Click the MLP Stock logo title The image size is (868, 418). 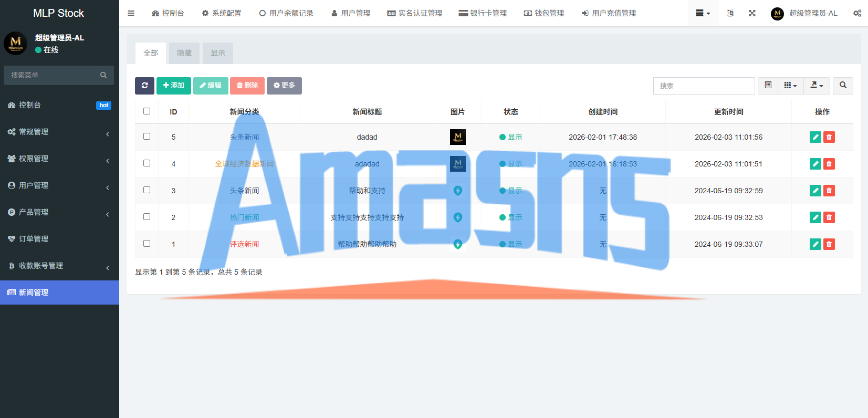(58, 13)
